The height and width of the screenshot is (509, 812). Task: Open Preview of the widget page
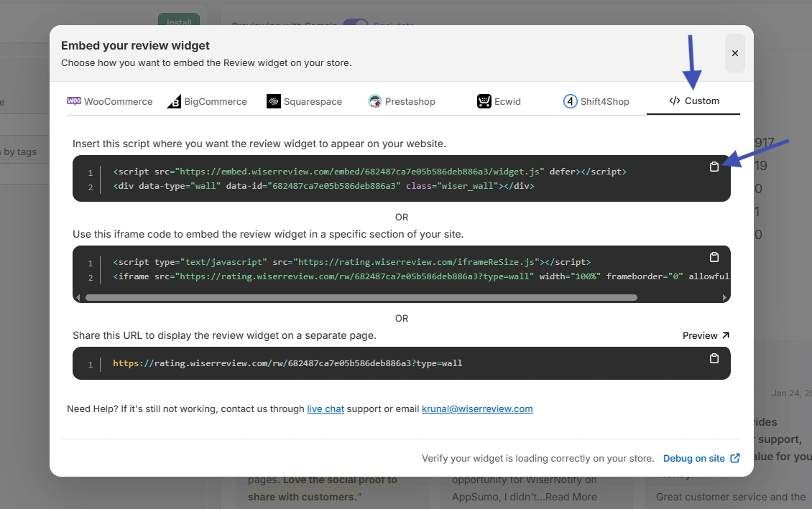pos(706,336)
